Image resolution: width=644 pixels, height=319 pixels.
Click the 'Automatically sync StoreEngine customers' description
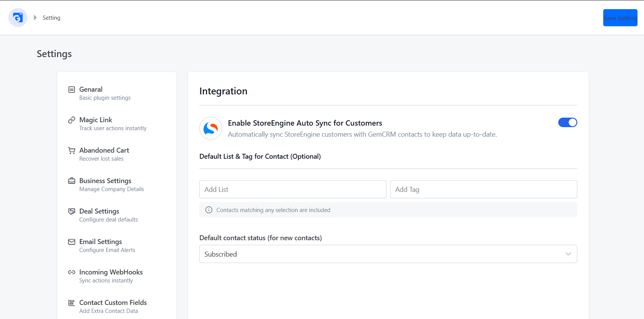pos(362,134)
